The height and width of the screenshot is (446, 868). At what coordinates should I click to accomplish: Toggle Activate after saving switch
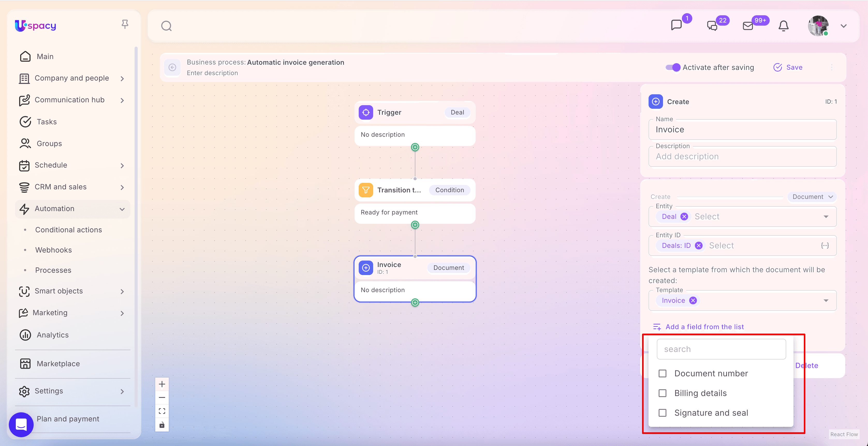673,67
